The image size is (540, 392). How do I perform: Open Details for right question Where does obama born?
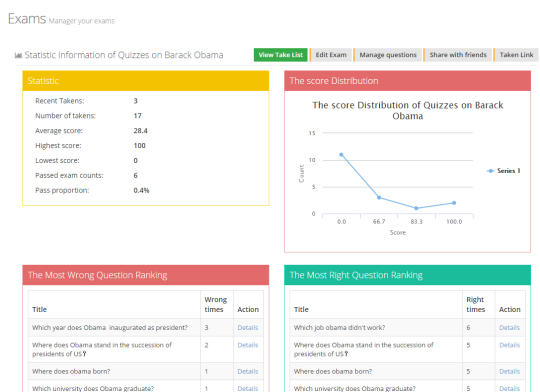[x=509, y=371]
